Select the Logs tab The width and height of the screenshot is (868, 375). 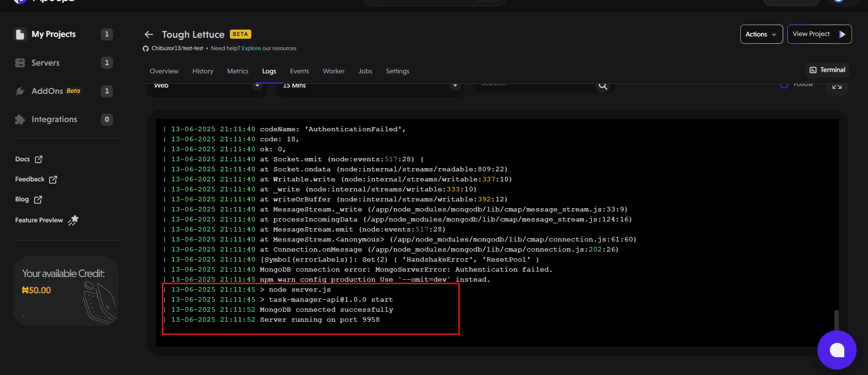tap(269, 71)
